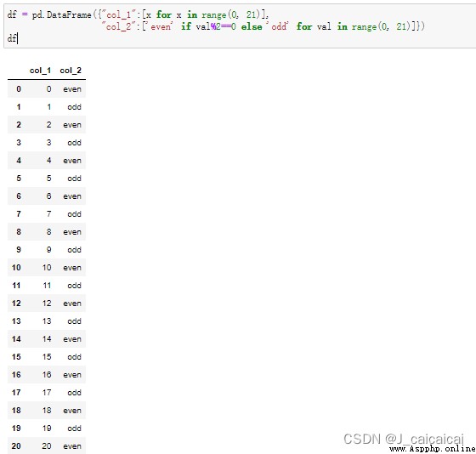
Task: Click the 'odd' value in row 5
Action: click(75, 179)
